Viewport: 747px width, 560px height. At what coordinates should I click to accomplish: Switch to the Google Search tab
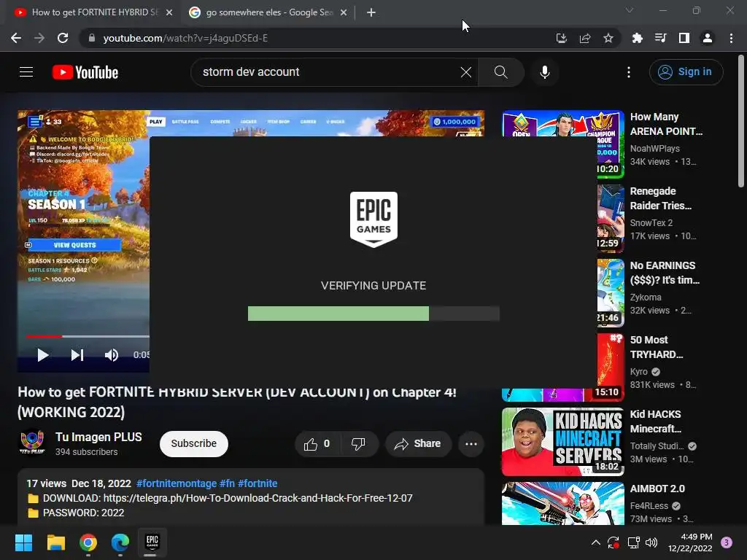pyautogui.click(x=268, y=12)
